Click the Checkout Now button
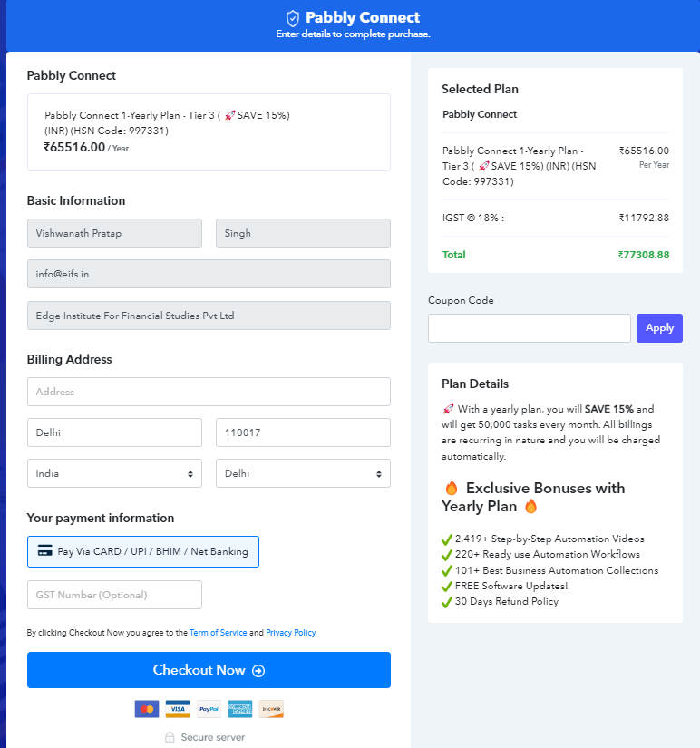 (x=209, y=670)
